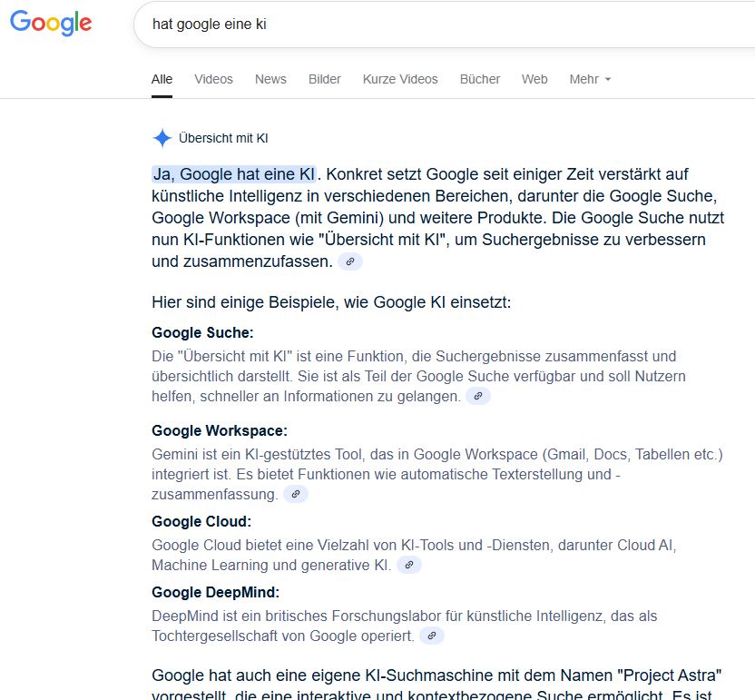
Task: Click highlighted text 'Ja, Google hat eine KI'
Action: 234,174
